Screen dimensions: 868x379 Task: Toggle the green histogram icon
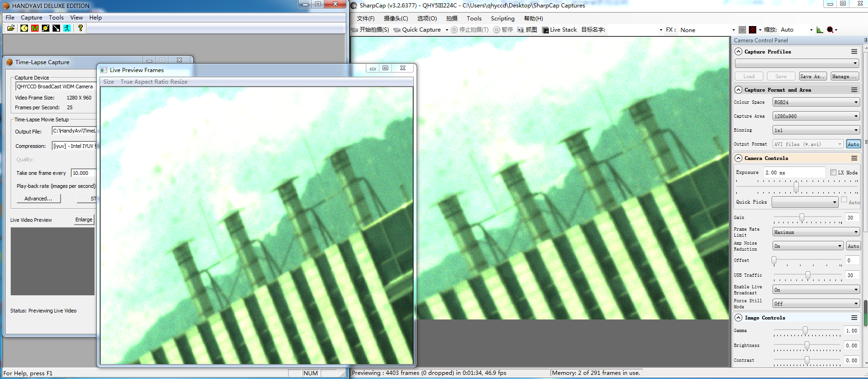(x=820, y=30)
